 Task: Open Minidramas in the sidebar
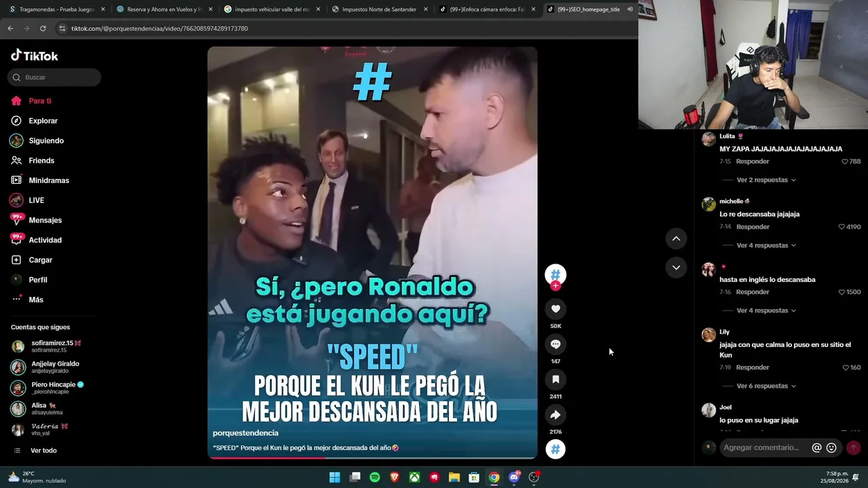49,180
